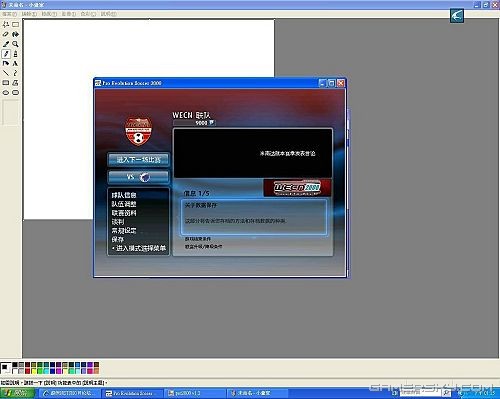Activate the Pencil tool
This screenshot has height=399, width=500.
6,54
